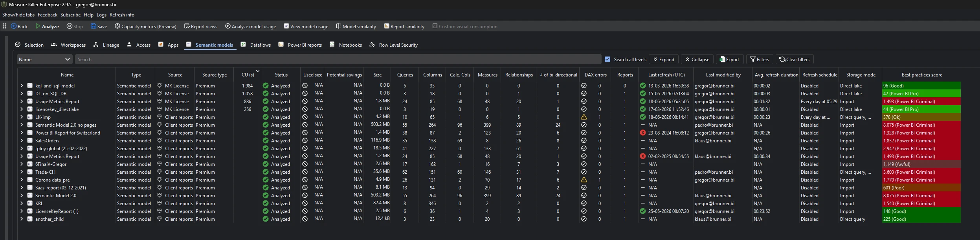Open the Show/hide tabs menu

pos(18,15)
